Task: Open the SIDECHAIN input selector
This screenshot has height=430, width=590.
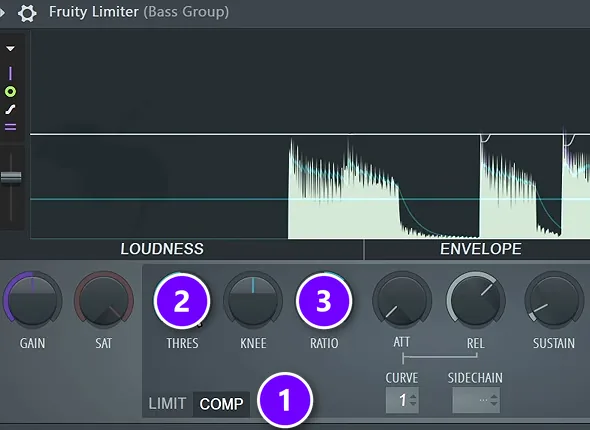Action: pyautogui.click(x=476, y=400)
